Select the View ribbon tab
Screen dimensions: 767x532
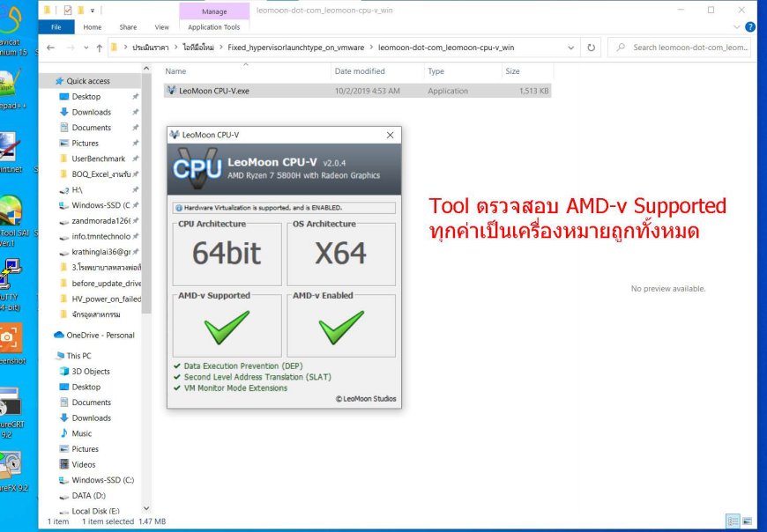click(161, 27)
